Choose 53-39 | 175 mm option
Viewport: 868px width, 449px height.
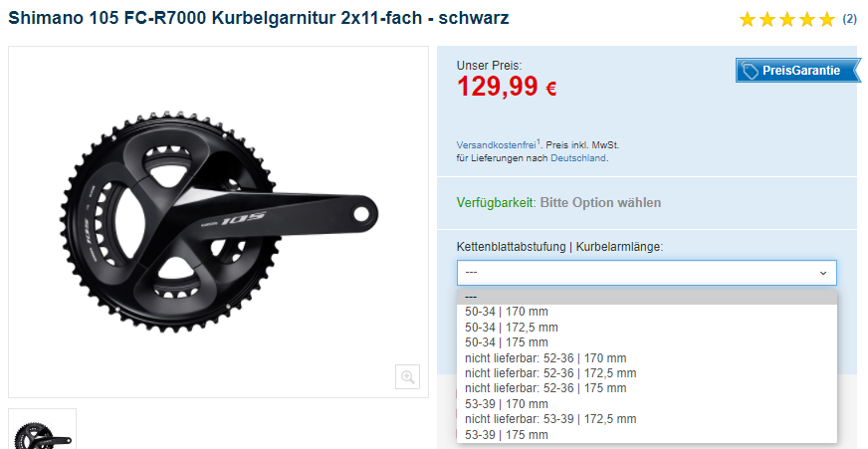647,435
